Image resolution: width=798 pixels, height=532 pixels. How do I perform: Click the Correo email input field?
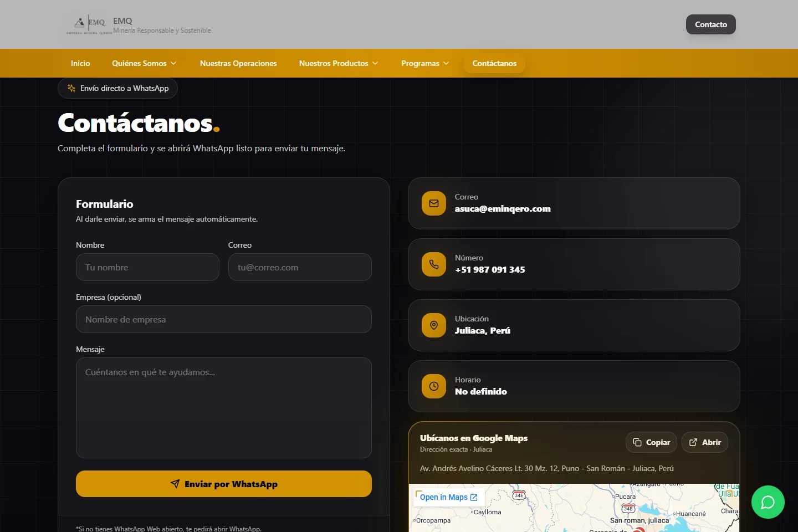click(300, 267)
